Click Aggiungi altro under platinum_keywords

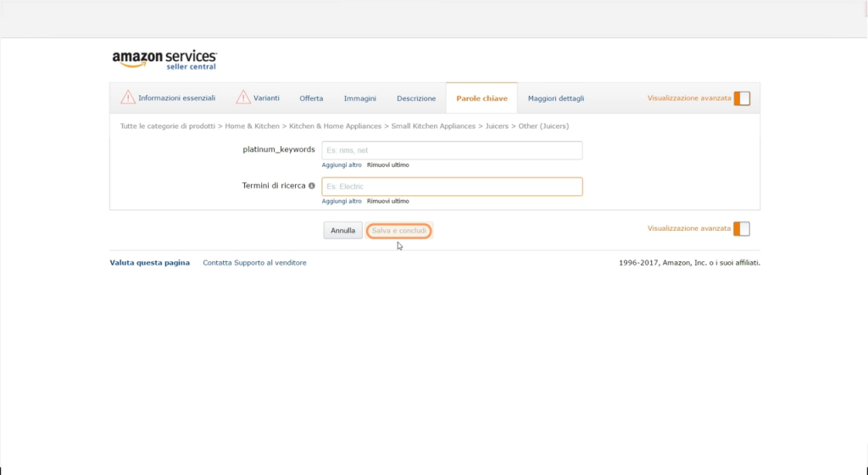click(342, 165)
